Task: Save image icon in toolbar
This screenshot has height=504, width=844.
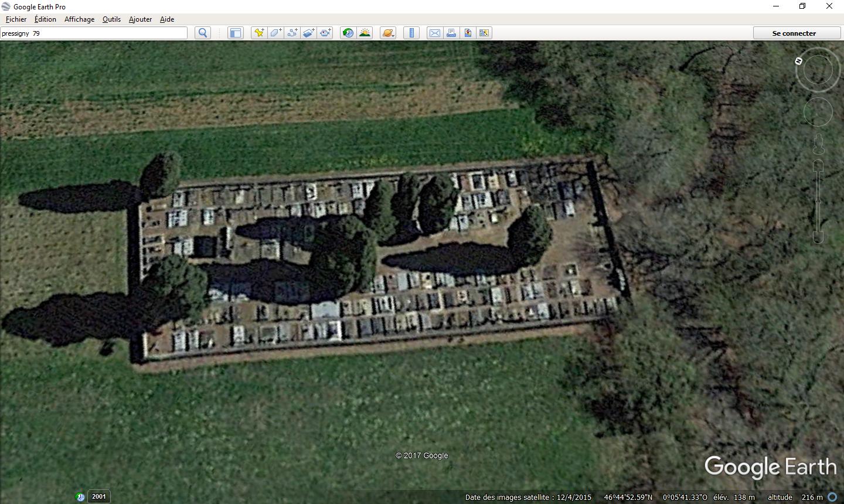Action: pos(468,33)
